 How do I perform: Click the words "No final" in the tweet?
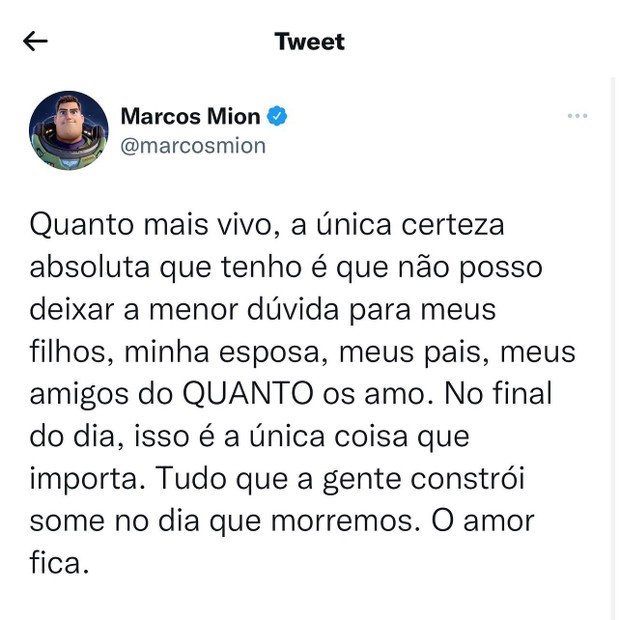click(x=498, y=393)
